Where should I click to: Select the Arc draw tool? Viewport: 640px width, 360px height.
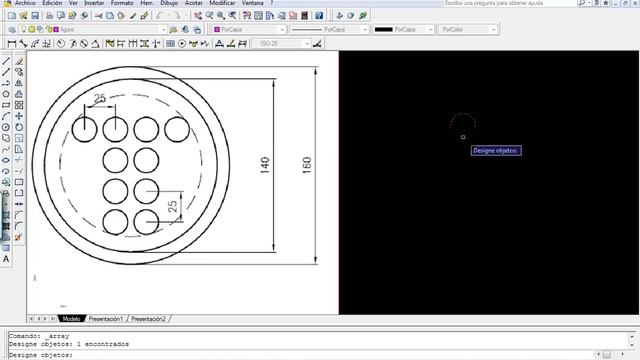pos(6,116)
